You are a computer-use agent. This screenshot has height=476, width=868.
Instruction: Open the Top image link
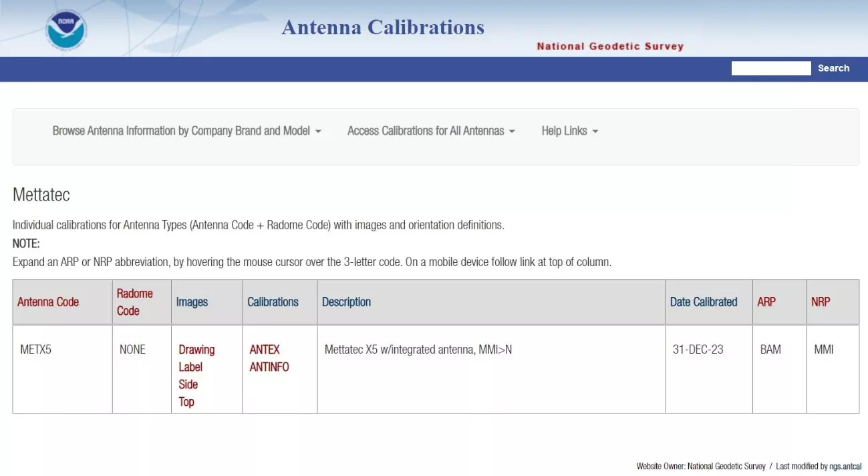(x=186, y=402)
